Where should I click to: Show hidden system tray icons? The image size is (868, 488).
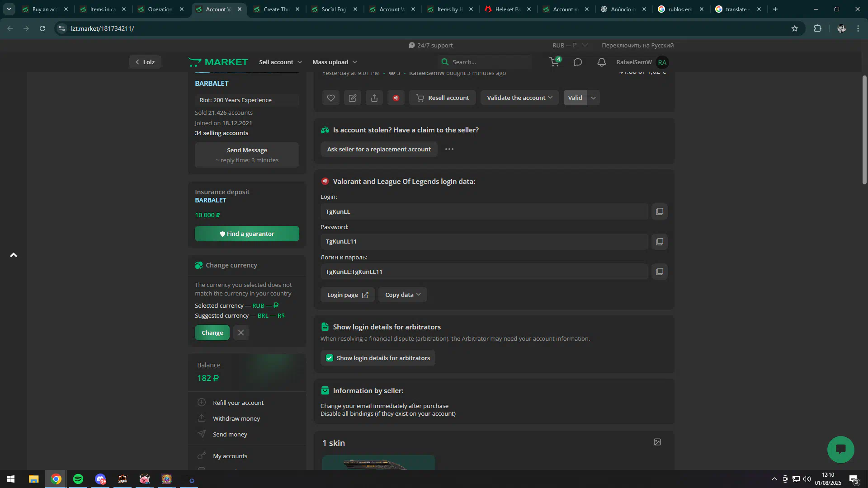click(x=774, y=479)
